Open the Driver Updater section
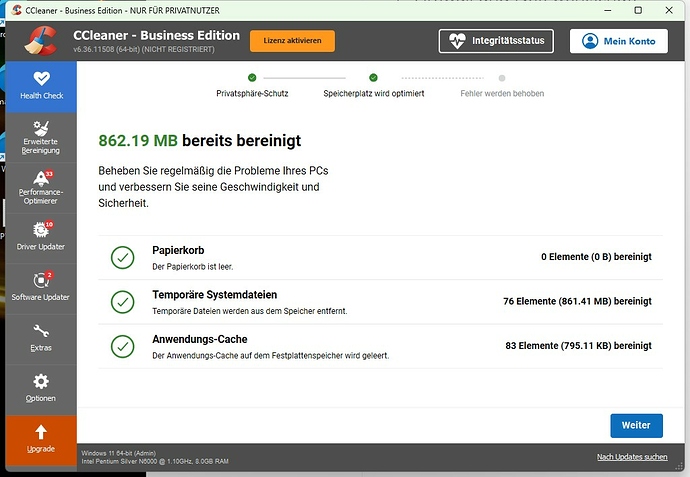Screen dimensions: 690x477 coord(41,238)
